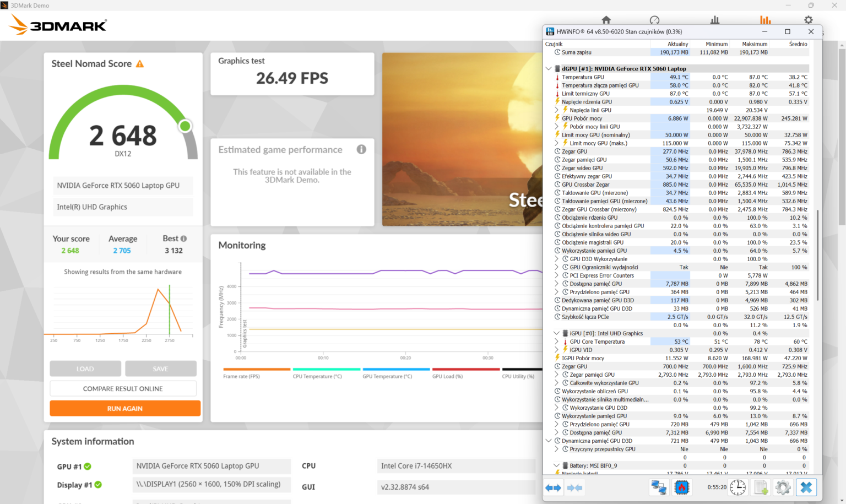Collapse the dGPU [#1] NVIDIA GeForce sensor group
The width and height of the screenshot is (846, 504).
549,69
